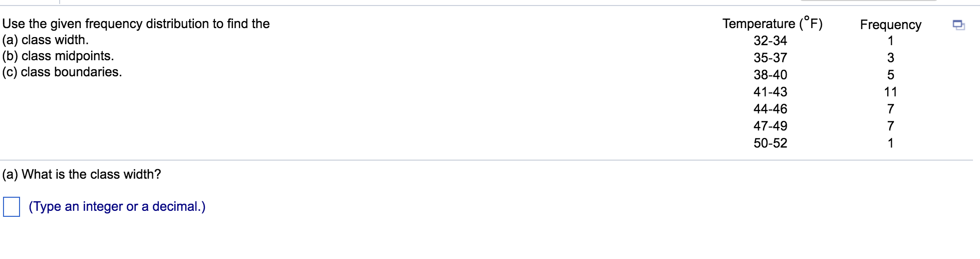Select the 47-49 temperature class
The width and height of the screenshot is (980, 259).
(770, 126)
